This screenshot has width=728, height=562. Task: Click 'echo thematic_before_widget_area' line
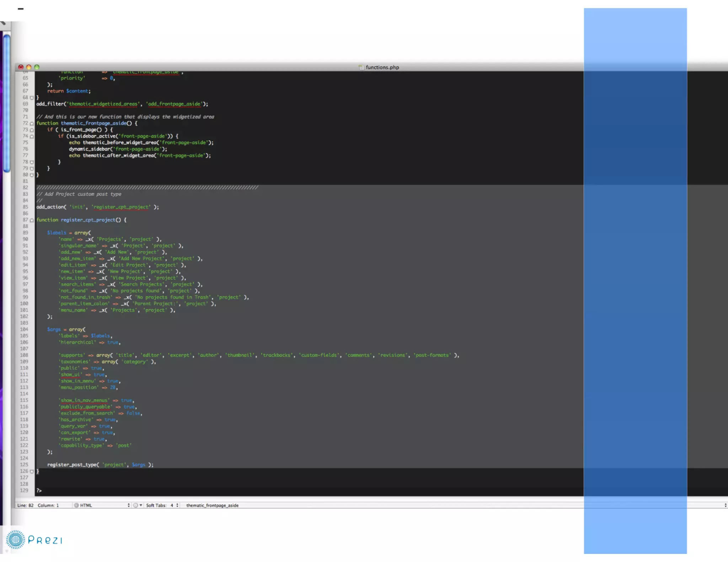coord(141,142)
